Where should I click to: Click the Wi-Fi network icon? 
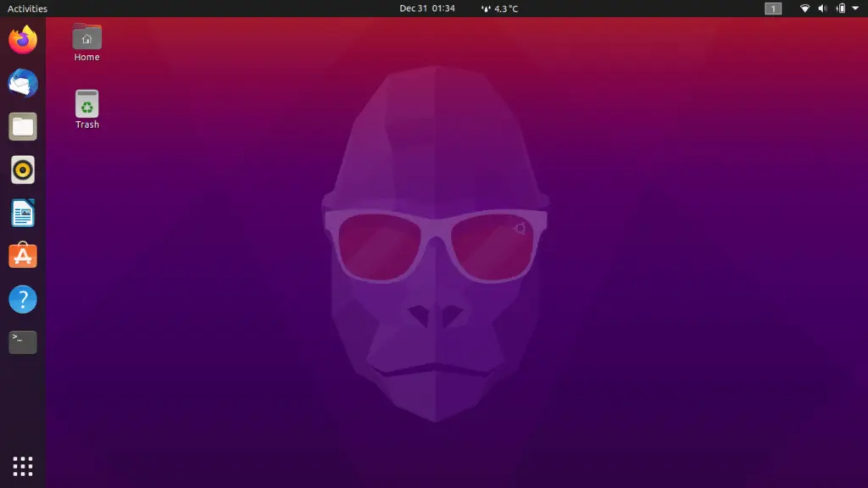(x=805, y=8)
